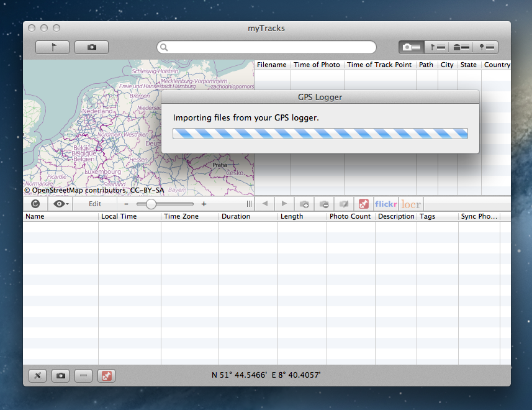Click the Praha label on the map
The height and width of the screenshot is (410, 532).
pos(220,165)
